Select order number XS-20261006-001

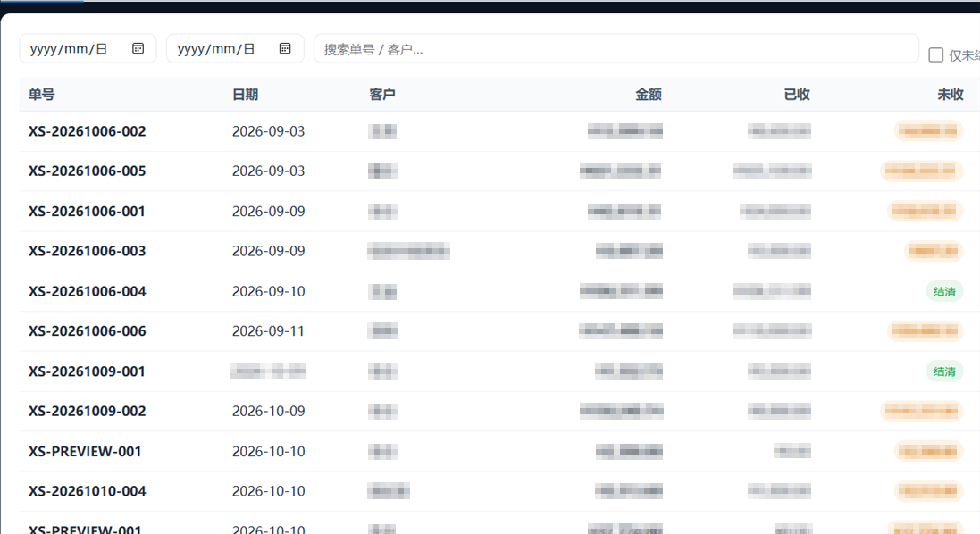[87, 211]
